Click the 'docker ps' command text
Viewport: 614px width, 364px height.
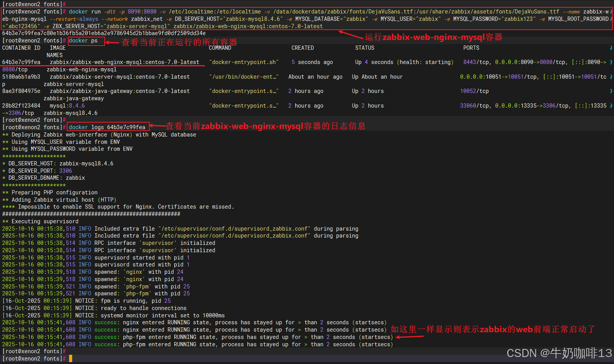pyautogui.click(x=83, y=40)
